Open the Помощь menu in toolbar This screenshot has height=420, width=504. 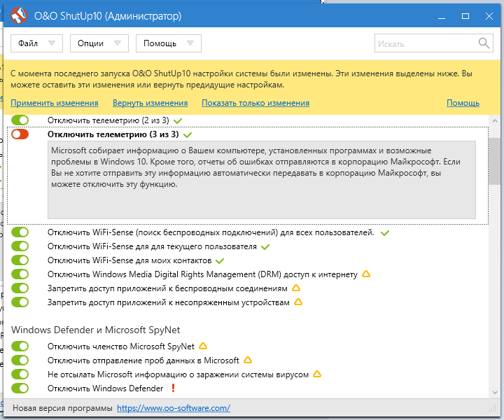click(x=169, y=43)
